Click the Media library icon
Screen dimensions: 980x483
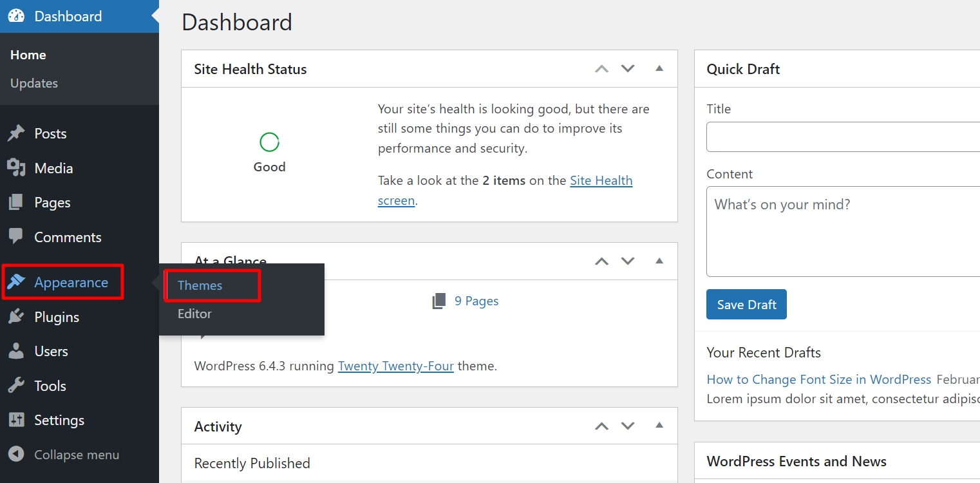point(16,168)
